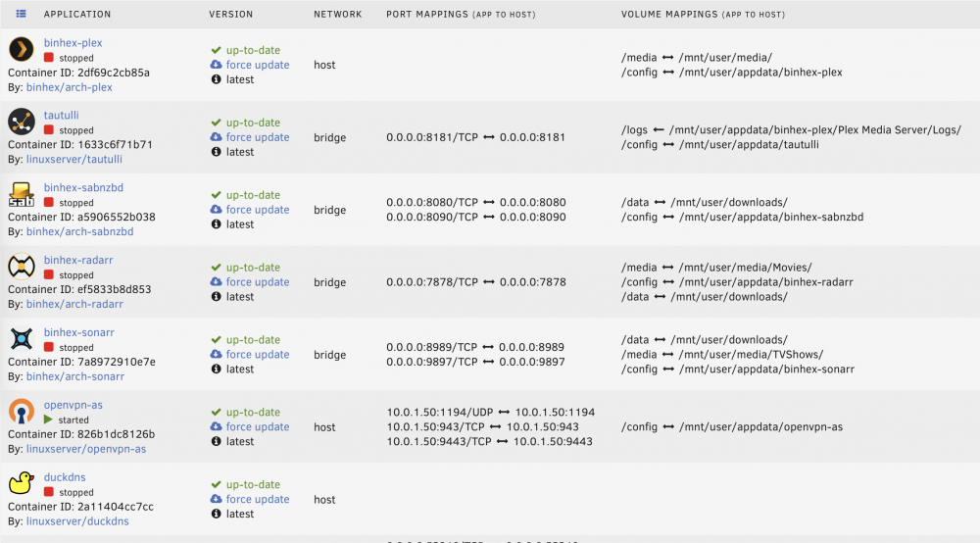Open the tautulli application name link
The width and height of the screenshot is (980, 543).
(61, 115)
